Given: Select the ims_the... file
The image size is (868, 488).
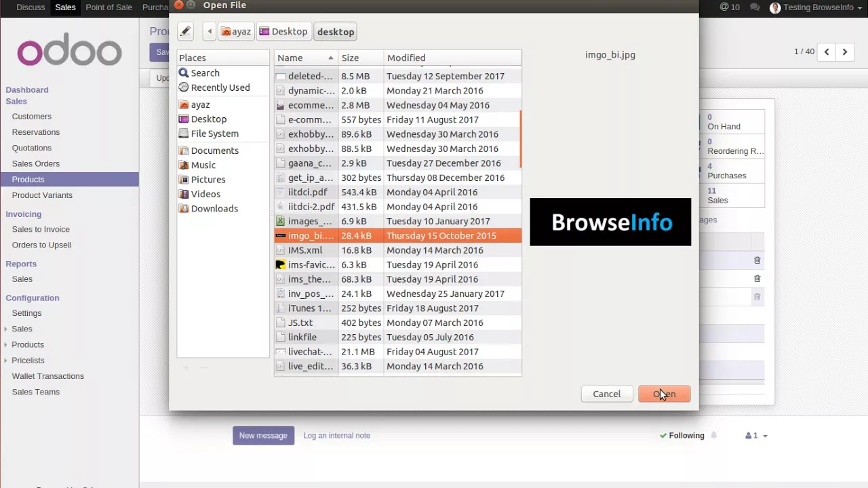Looking at the screenshot, I should [x=397, y=279].
